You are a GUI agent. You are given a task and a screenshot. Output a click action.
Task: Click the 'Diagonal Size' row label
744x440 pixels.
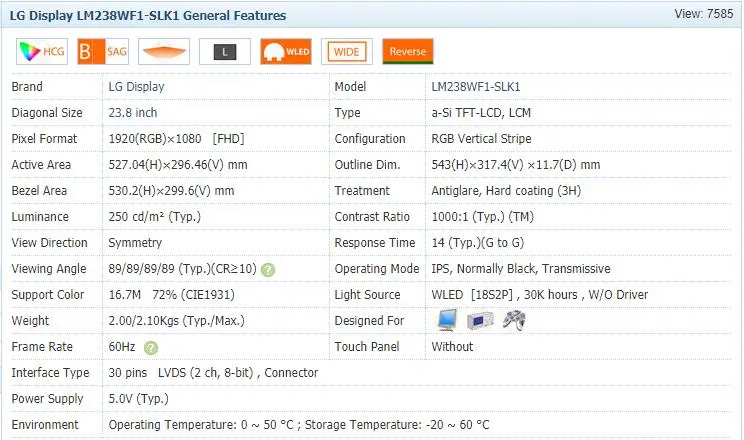point(47,113)
